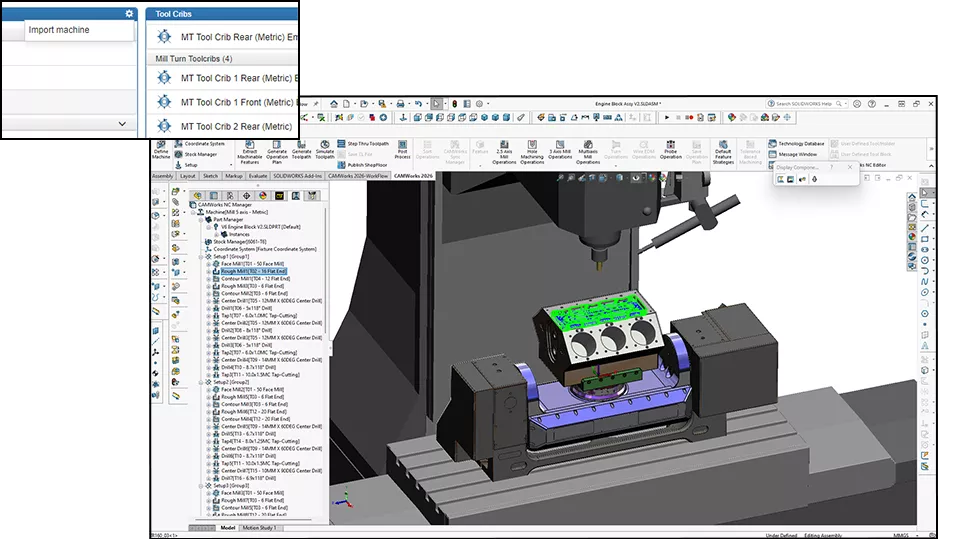Click Motion Study 1 tab
This screenshot has height=539, width=960.
pos(260,527)
